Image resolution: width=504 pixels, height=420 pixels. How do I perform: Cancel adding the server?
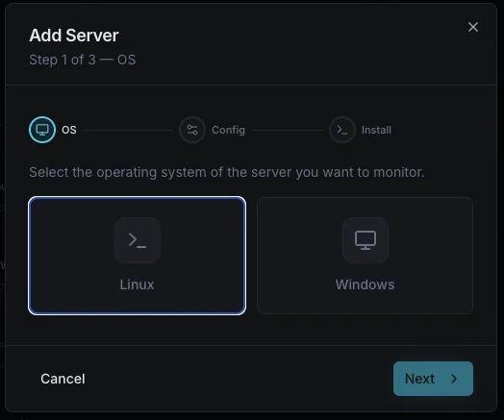pos(63,379)
